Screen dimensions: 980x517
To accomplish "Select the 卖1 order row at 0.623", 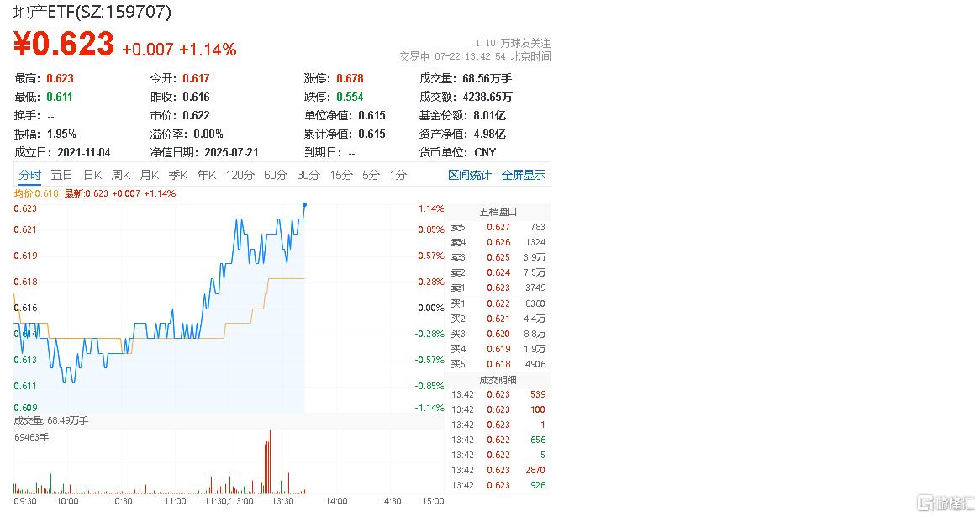I will 498,288.
